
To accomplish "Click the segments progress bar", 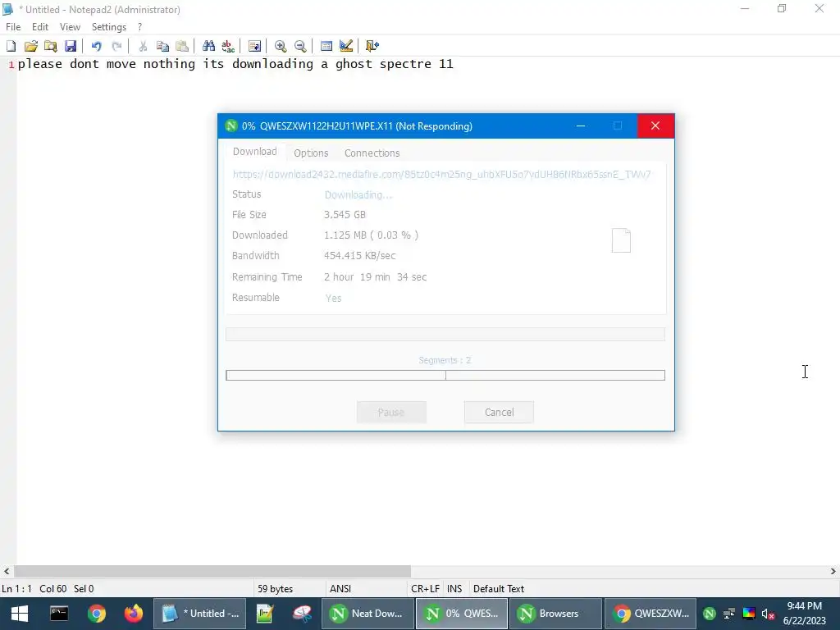I will click(445, 375).
